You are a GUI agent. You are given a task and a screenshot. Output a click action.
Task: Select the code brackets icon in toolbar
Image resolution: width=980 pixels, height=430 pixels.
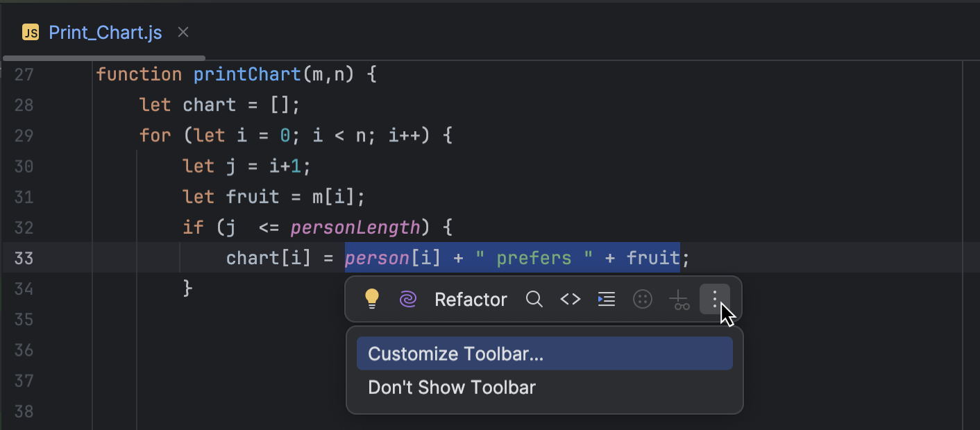tap(570, 299)
